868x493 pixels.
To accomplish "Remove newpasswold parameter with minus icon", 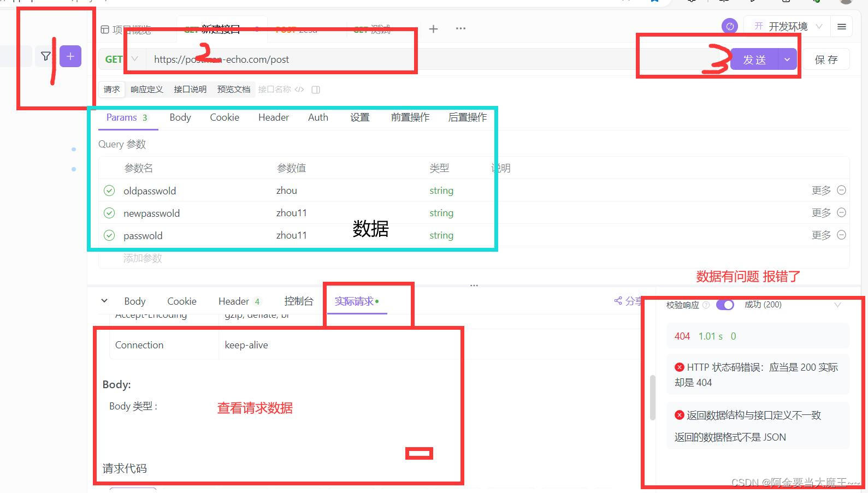I will (842, 212).
